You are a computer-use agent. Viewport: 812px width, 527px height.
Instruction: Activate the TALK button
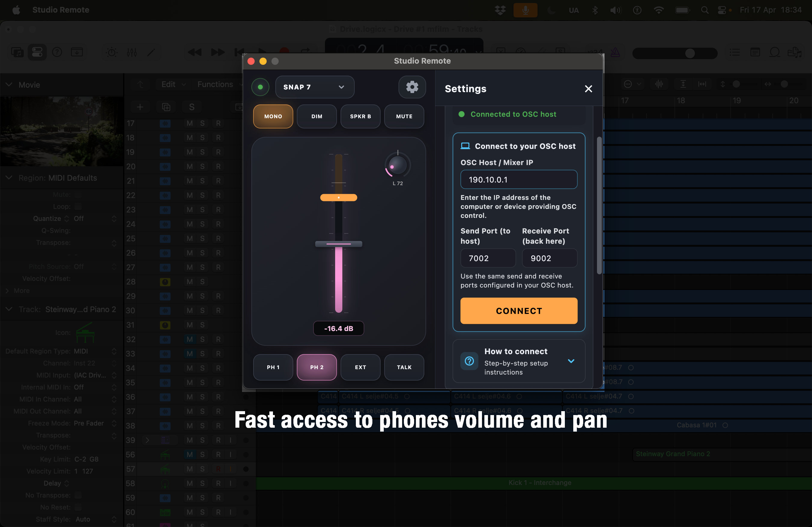(x=404, y=367)
